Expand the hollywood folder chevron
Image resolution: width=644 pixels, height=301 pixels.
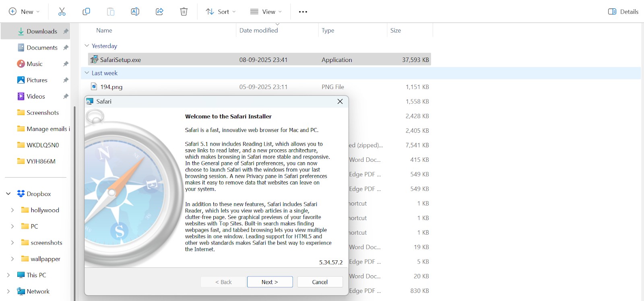pyautogui.click(x=12, y=210)
